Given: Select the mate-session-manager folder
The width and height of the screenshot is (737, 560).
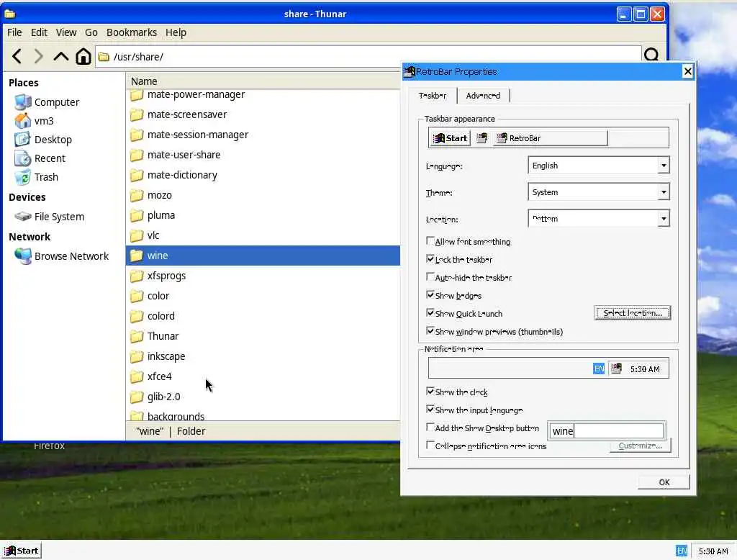Looking at the screenshot, I should click(x=189, y=135).
